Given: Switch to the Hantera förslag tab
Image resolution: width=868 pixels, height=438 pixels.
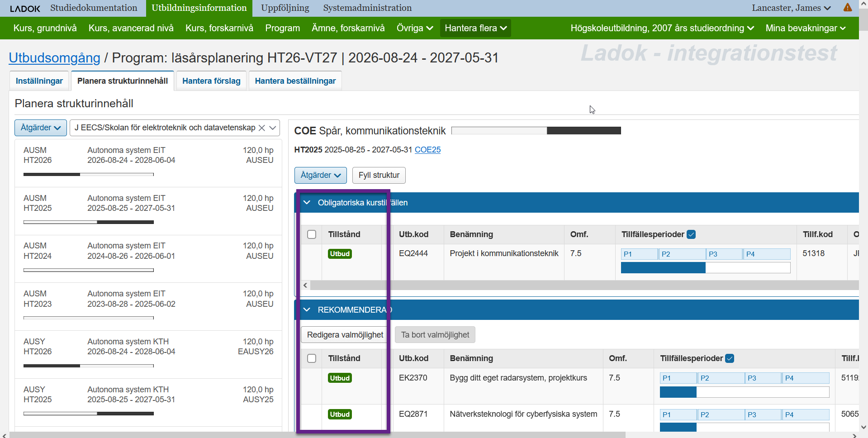Looking at the screenshot, I should point(211,81).
